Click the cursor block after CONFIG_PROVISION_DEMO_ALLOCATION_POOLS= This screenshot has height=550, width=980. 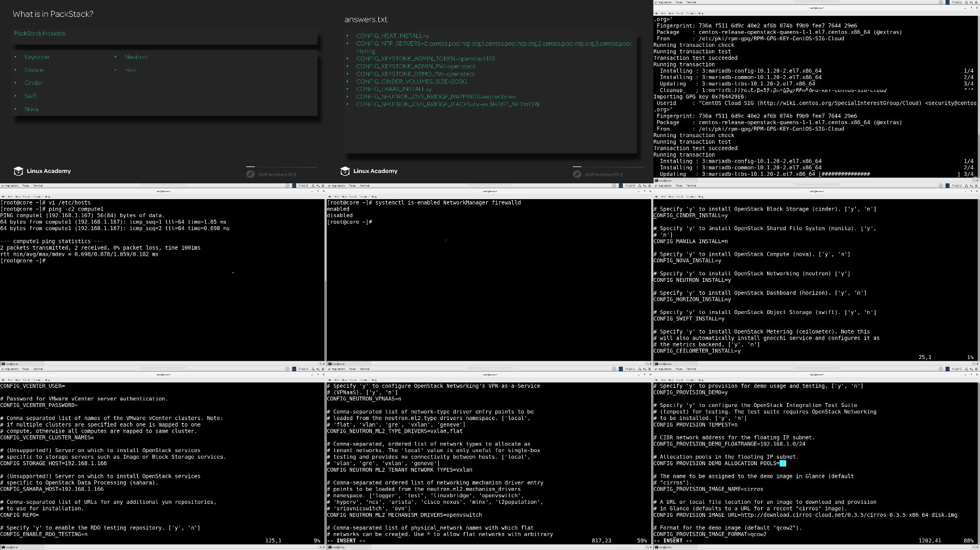click(783, 464)
